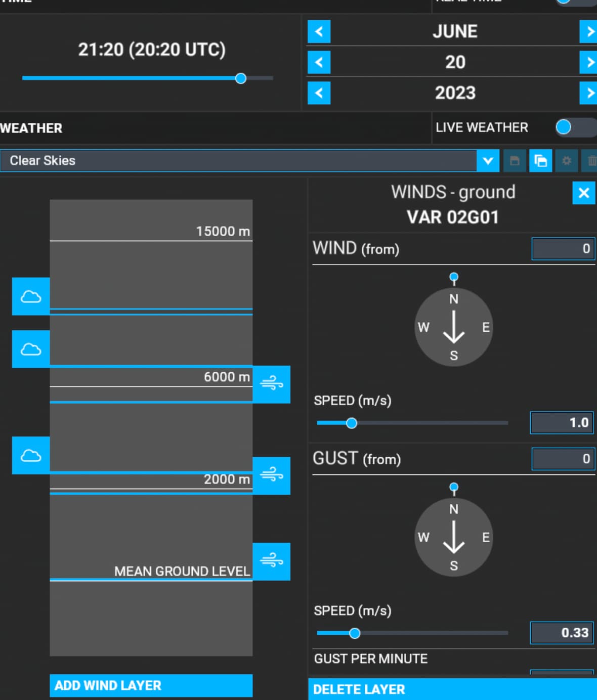Select the middle cloud layer icon
This screenshot has height=700, width=597.
31,349
